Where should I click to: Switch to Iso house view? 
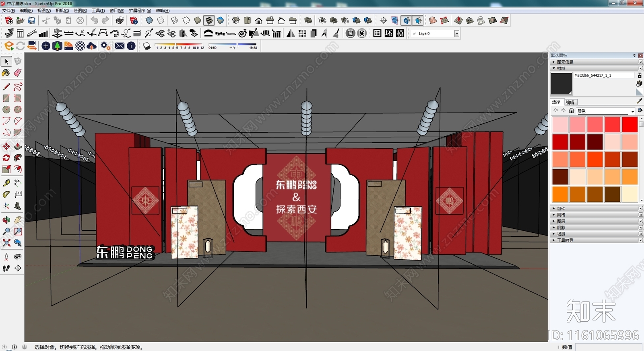click(x=236, y=21)
